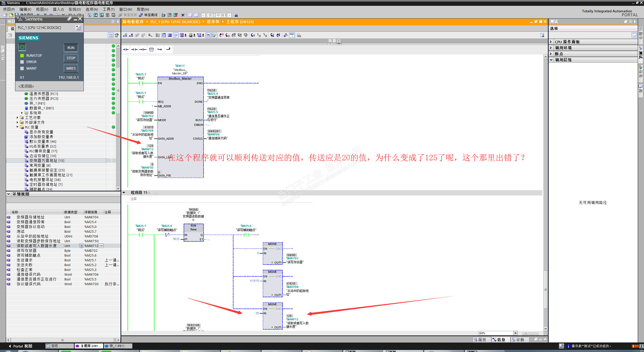Screen dimensions: 644x352
Task: Select 变频器方面地址 [15] tag table
Action: tap(47, 161)
